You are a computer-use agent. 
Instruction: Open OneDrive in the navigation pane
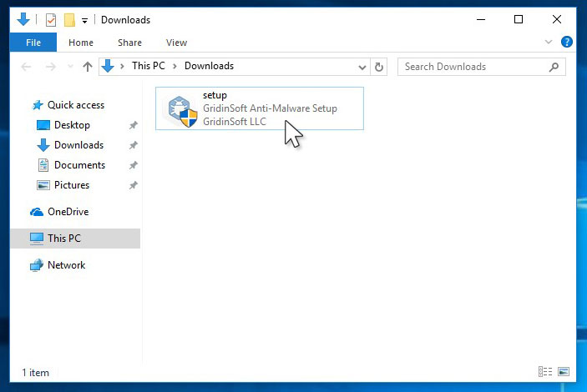tap(68, 212)
